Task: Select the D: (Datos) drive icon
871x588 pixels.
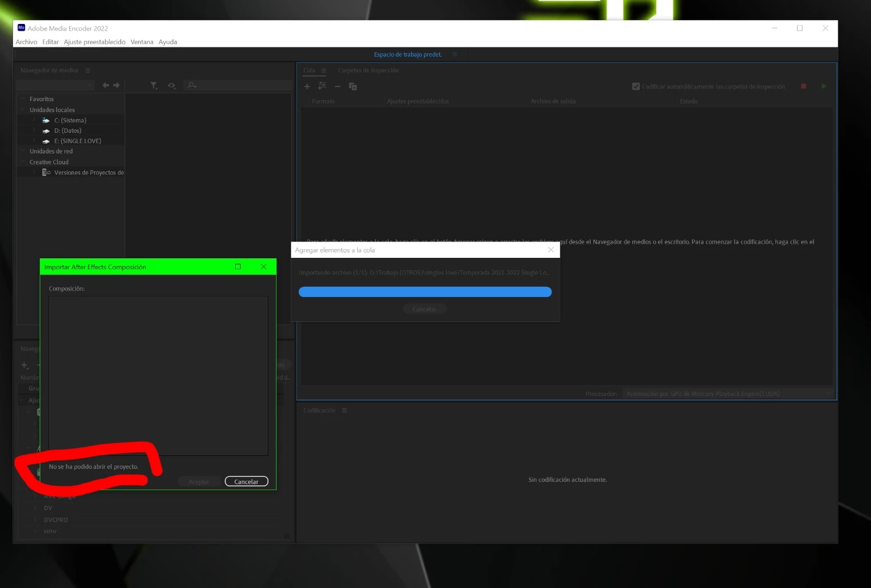Action: (x=46, y=131)
